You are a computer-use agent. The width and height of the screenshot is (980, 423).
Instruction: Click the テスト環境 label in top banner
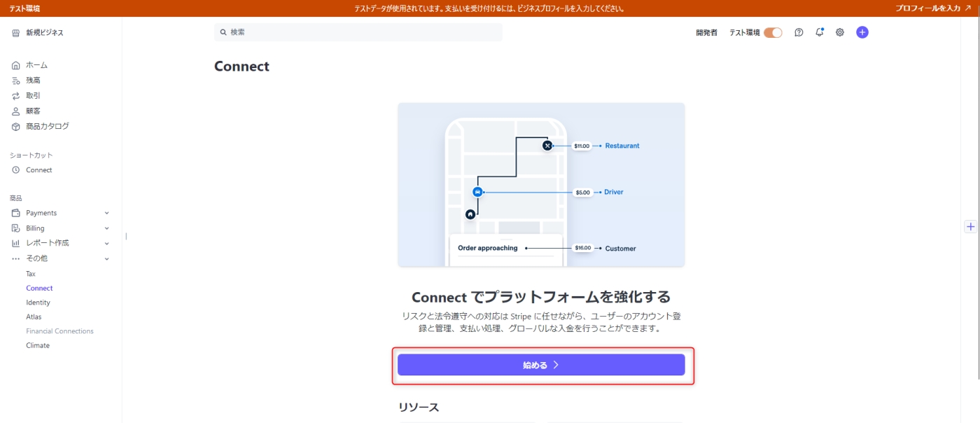(x=24, y=8)
